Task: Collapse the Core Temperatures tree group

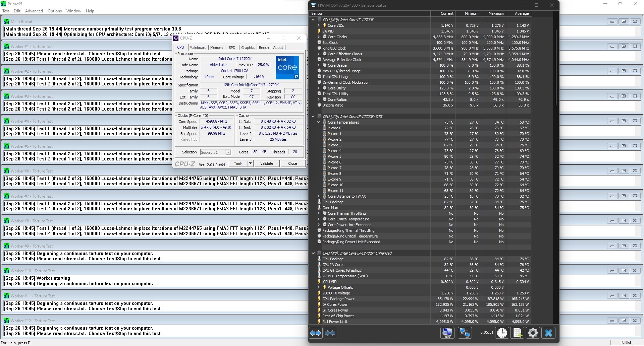Action: tap(319, 122)
